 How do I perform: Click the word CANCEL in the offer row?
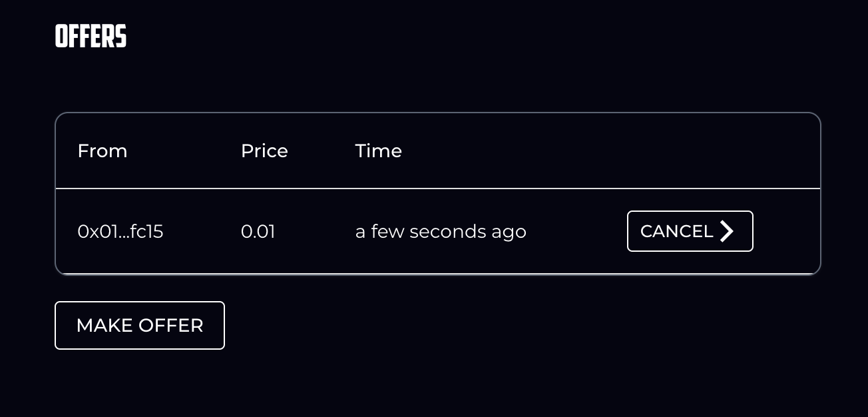click(x=676, y=231)
